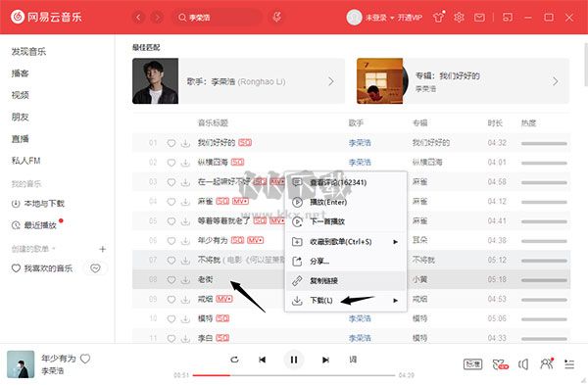
Task: Click artist link 李荣浩 in row 01
Action: [x=360, y=143]
